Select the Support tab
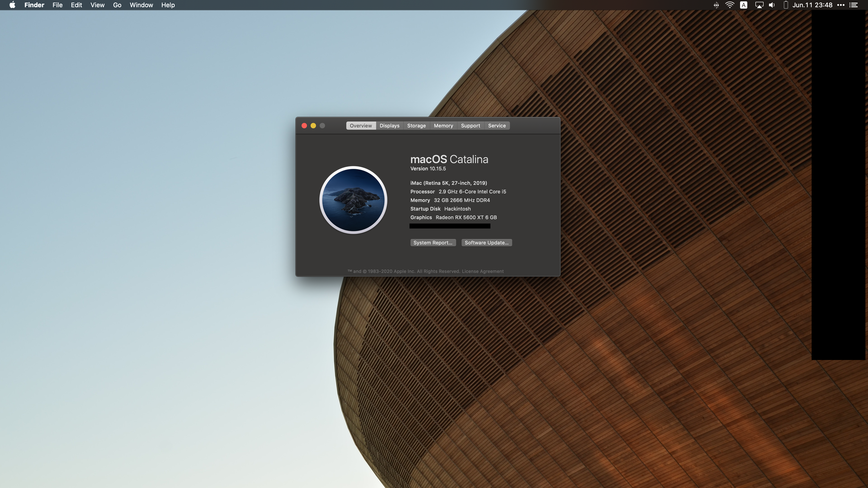The image size is (868, 488). pyautogui.click(x=470, y=126)
